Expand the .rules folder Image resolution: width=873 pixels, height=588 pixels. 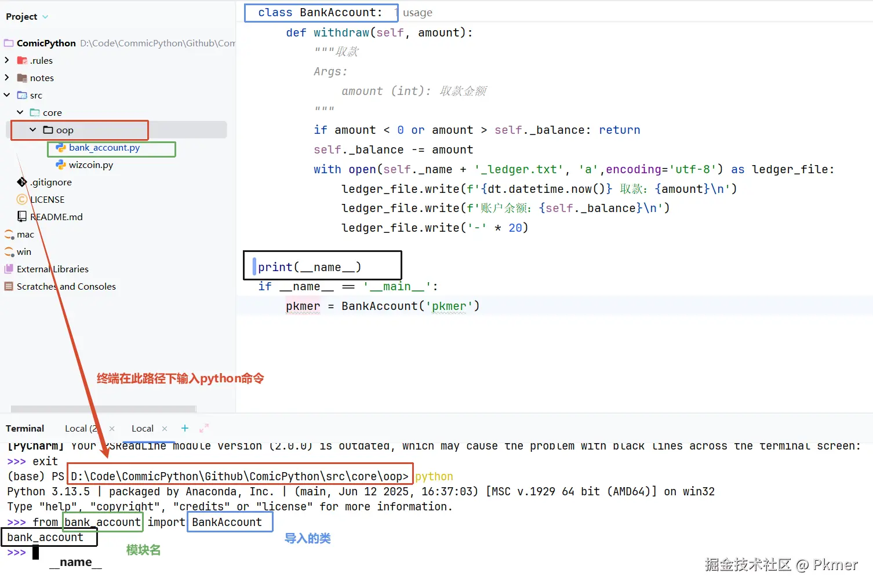[7, 60]
